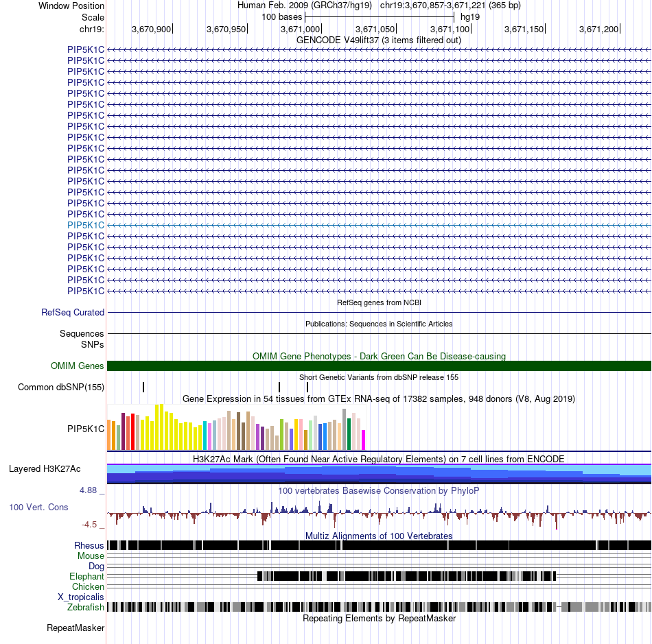This screenshot has width=652, height=644.
Task: Click the Elephant alignment block
Action: tap(407, 576)
